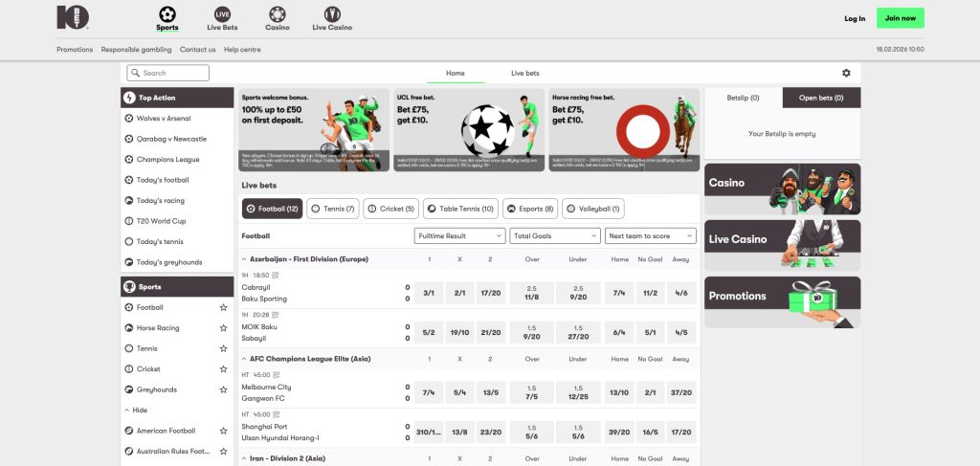
Task: Select the Table Tennis (10) filter
Action: point(460,209)
